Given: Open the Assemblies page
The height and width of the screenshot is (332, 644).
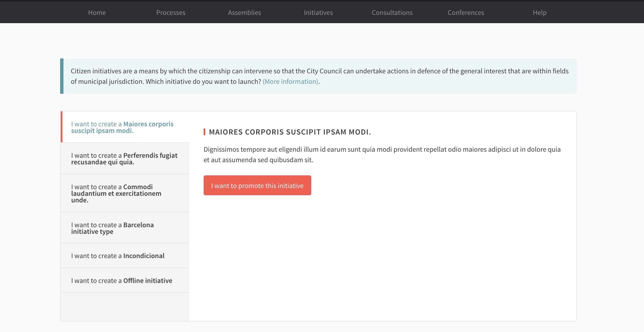Looking at the screenshot, I should tap(244, 12).
